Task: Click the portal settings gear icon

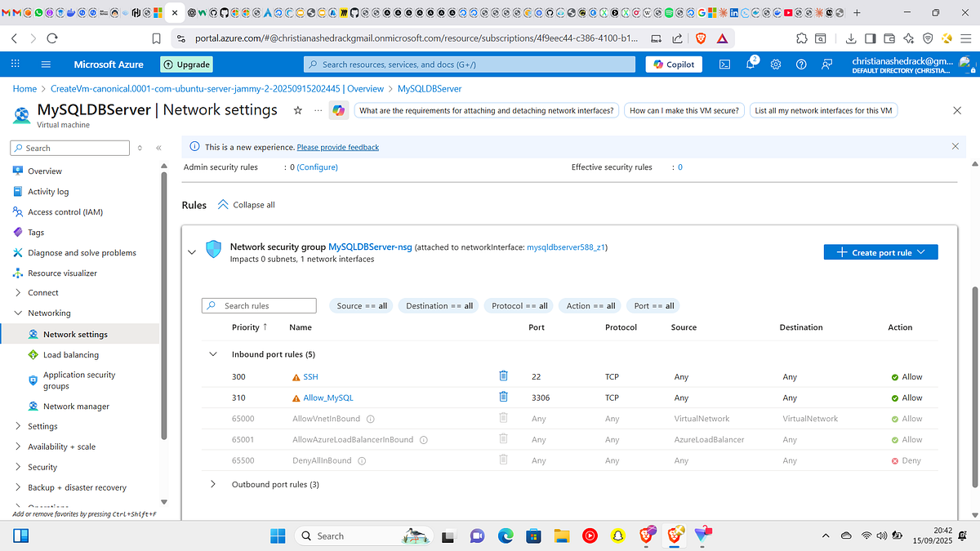Action: click(x=776, y=64)
